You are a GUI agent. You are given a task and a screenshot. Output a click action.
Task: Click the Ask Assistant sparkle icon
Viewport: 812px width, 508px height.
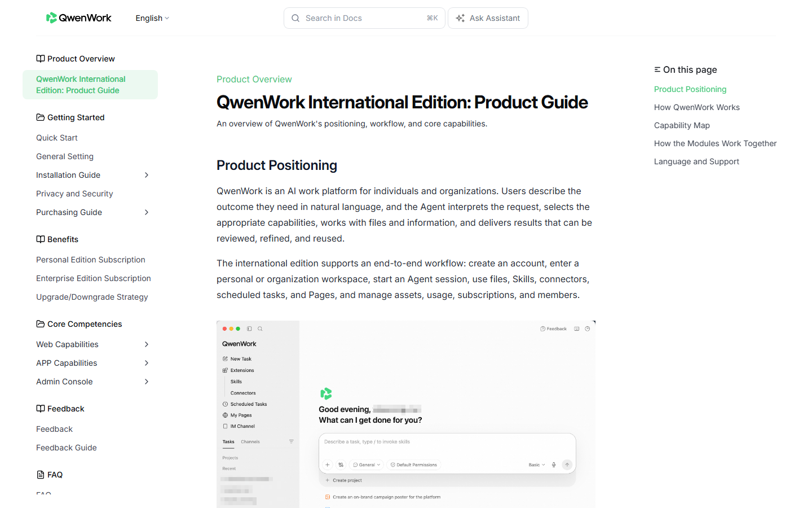460,18
